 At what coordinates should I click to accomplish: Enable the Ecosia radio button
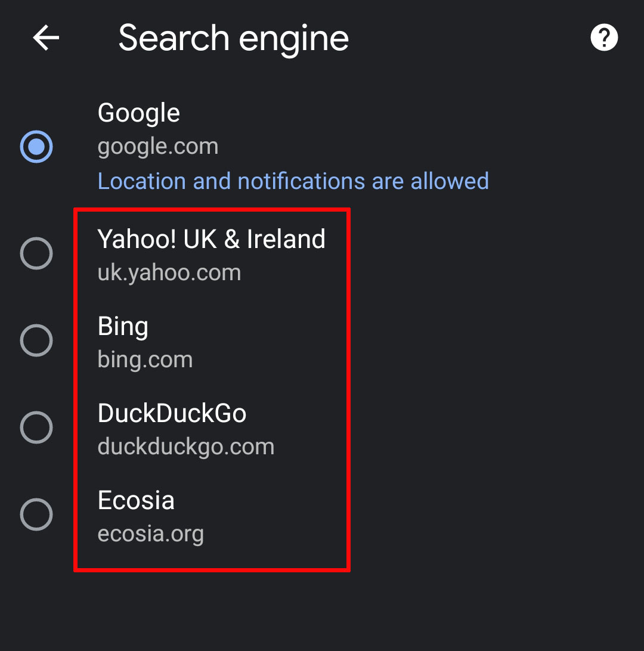click(36, 514)
